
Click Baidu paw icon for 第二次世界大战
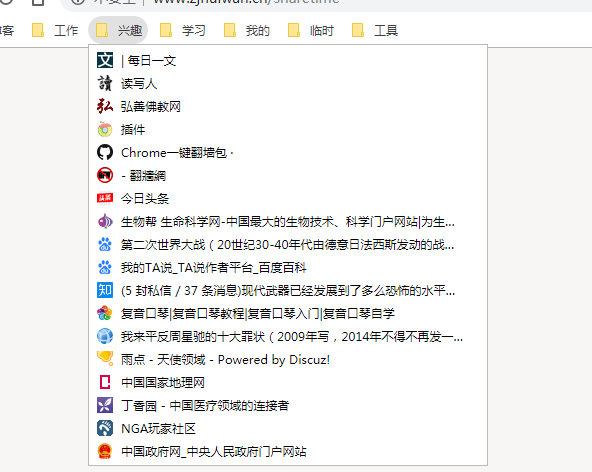(105, 245)
